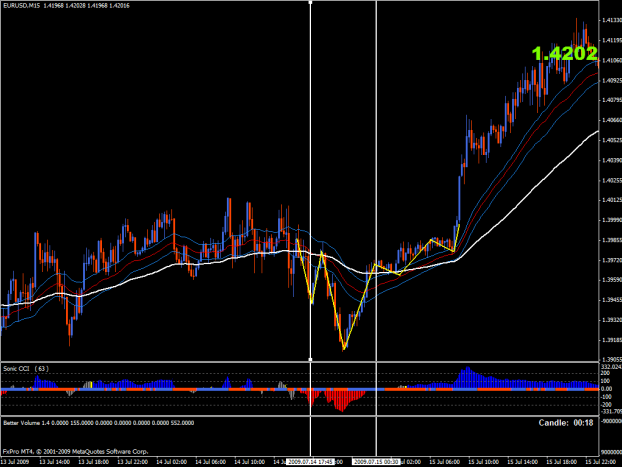Click the Better Volume 1.4 indicator label
Screen dimensions: 622x468
coord(98,423)
